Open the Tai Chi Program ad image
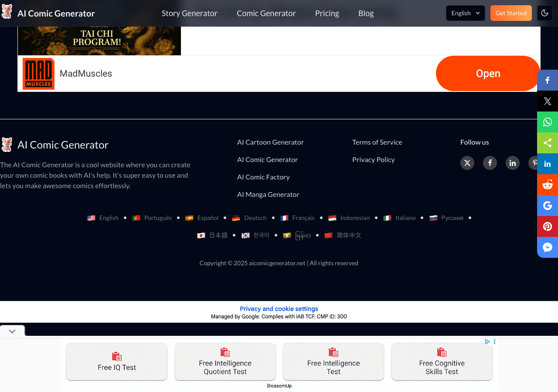Viewport: 558px width, 392px height. (x=99, y=41)
